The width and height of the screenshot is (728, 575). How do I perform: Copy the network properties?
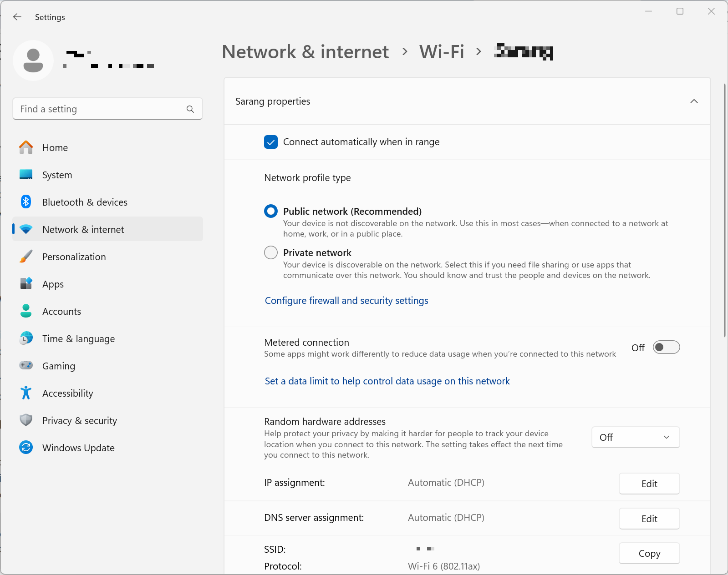(649, 553)
